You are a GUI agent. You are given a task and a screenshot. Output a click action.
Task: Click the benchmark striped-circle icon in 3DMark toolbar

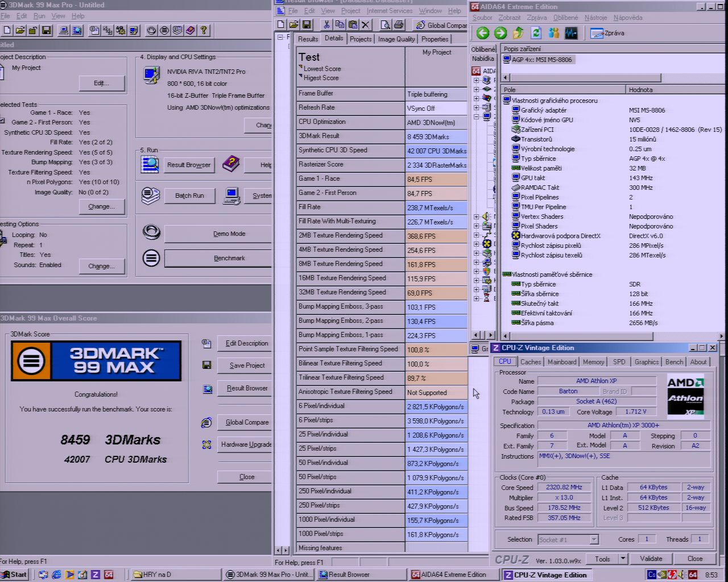[164, 30]
